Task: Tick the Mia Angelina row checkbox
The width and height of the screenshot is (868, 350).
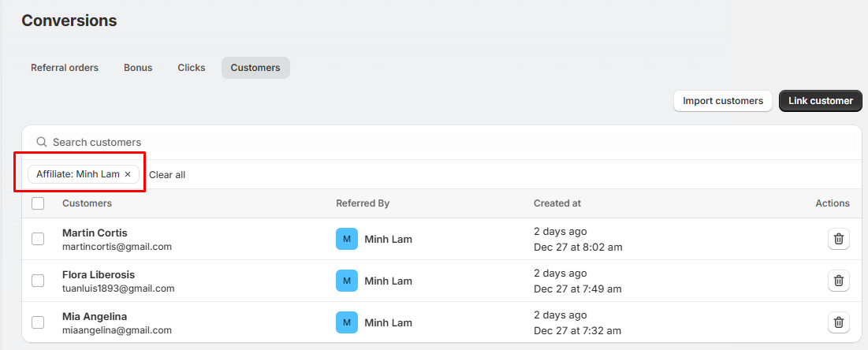Action: pos(38,322)
